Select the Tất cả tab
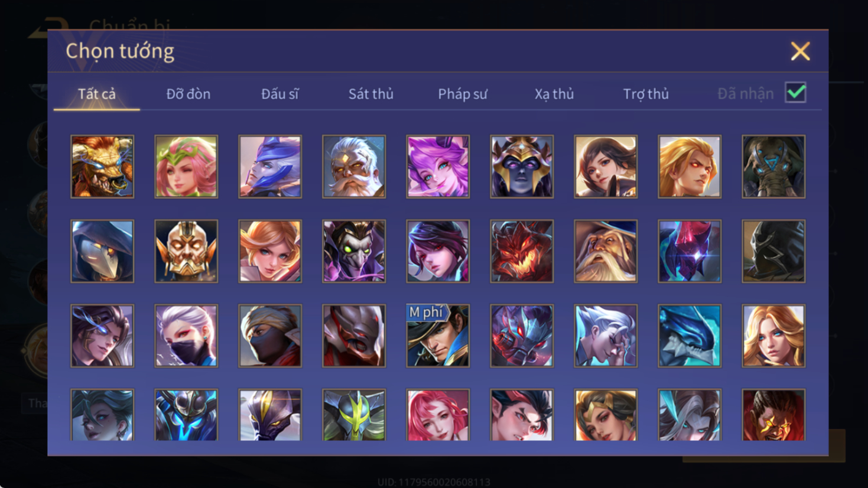 point(97,94)
